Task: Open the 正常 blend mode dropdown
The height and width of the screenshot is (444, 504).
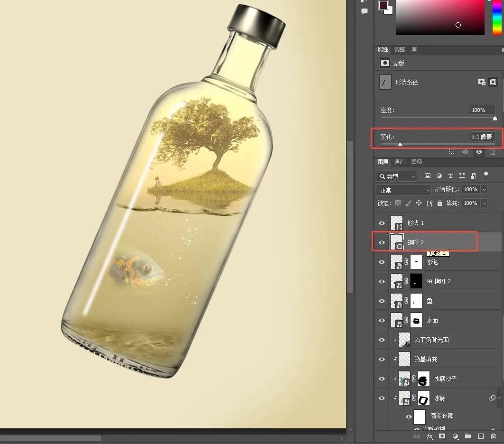Action: point(404,190)
